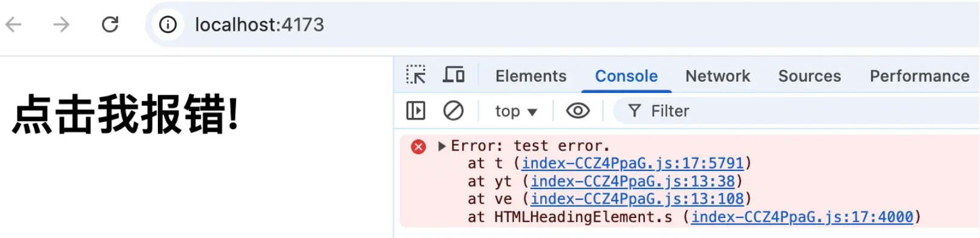Focus the console Filter field
Viewport: 980px width, 238px height.
(x=796, y=111)
